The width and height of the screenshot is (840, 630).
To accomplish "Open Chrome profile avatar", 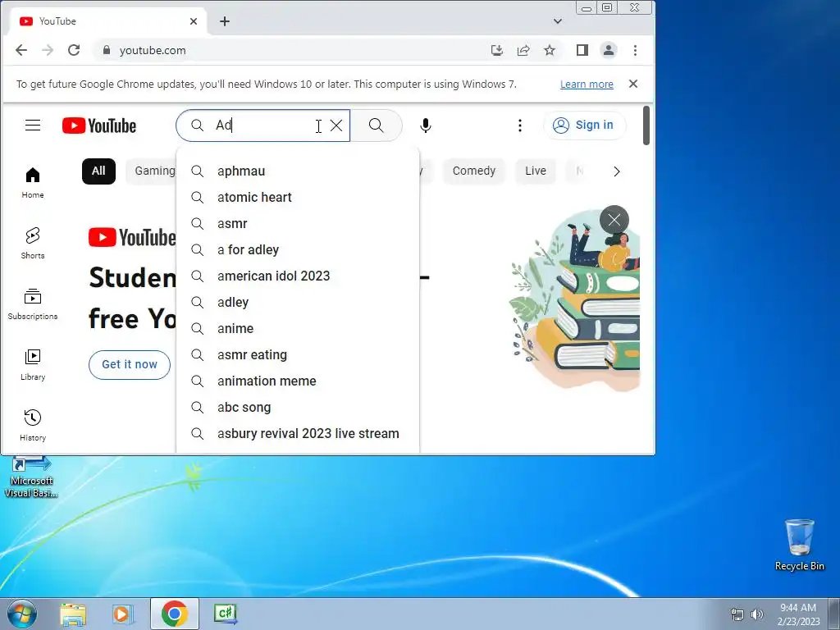I will [x=609, y=50].
